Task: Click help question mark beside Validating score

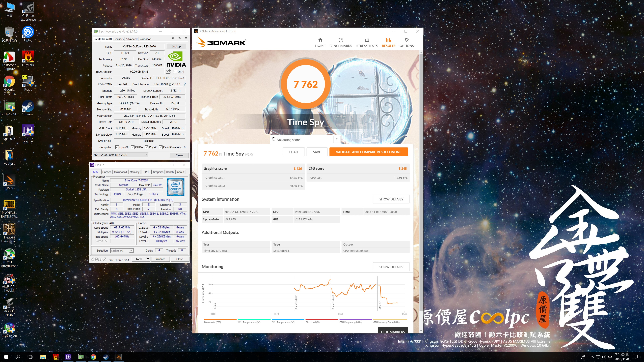Action: (x=337, y=139)
